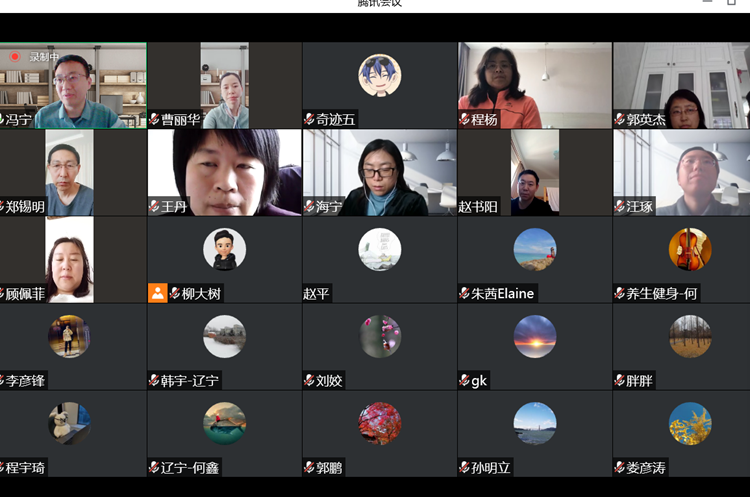Click orange host icon next to 柳大树

(157, 293)
